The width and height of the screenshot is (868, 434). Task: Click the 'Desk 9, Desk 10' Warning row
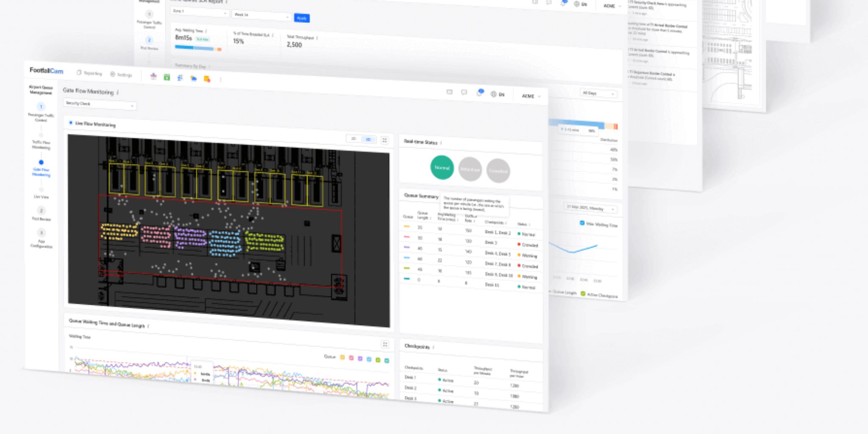[471, 273]
